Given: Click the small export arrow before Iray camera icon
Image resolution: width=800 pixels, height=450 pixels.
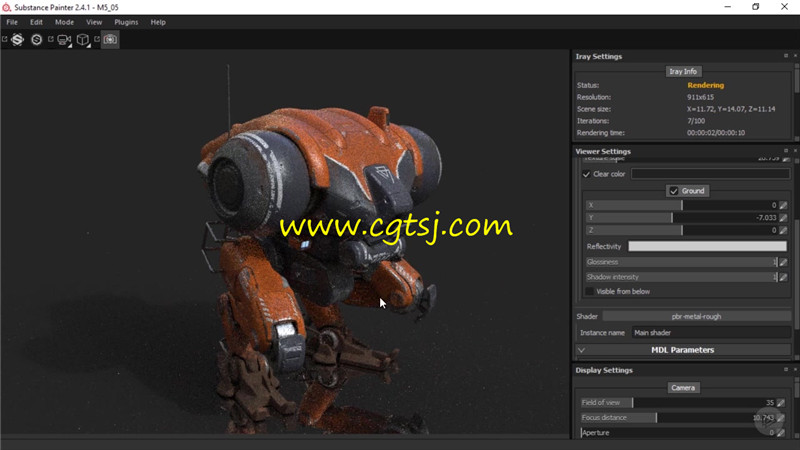Looking at the screenshot, I should [x=97, y=39].
